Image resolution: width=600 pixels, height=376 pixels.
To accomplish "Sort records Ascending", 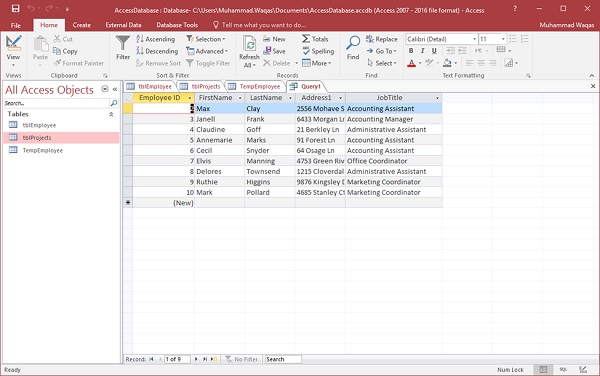I will coord(156,39).
